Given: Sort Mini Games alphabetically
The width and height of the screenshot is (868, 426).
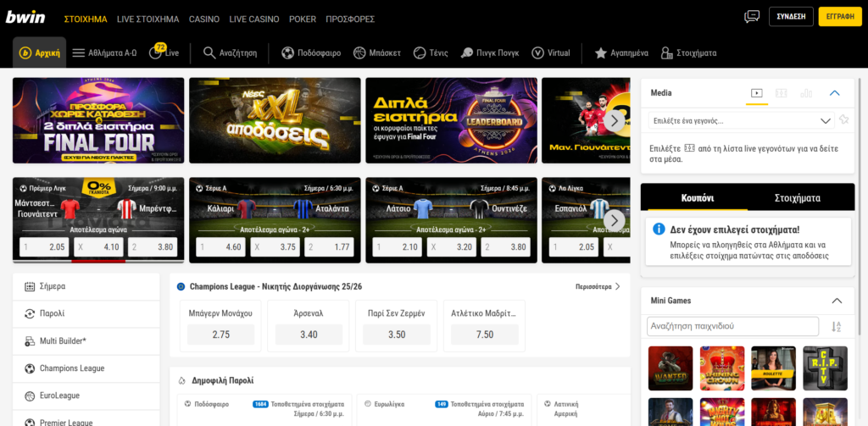Looking at the screenshot, I should [x=837, y=326].
